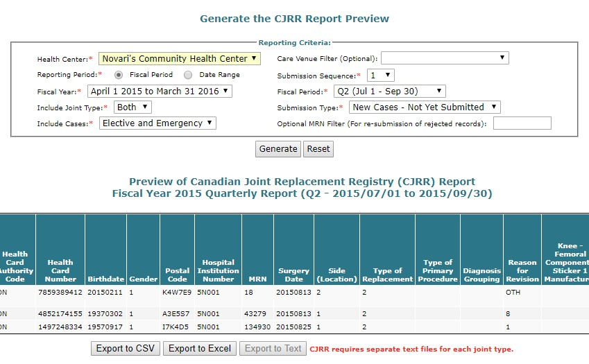The height and width of the screenshot is (364, 589).
Task: Click the Generate the CJRR Report Preview heading
Action: (x=294, y=19)
